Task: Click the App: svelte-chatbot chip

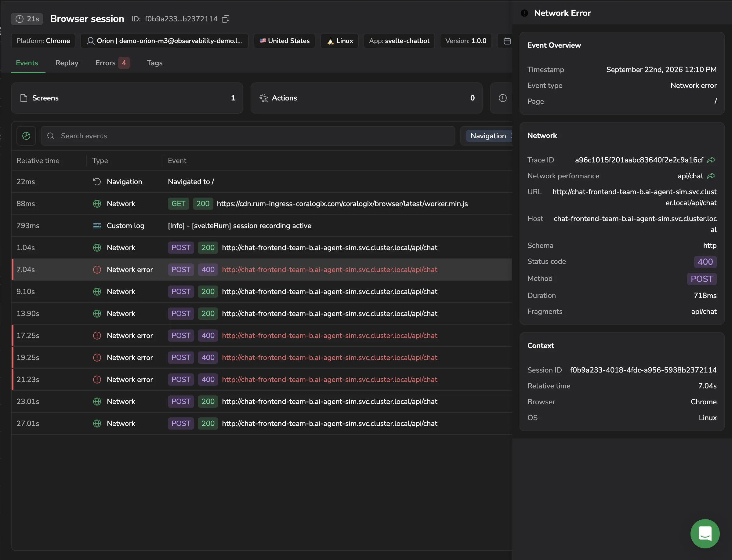Action: (x=399, y=41)
